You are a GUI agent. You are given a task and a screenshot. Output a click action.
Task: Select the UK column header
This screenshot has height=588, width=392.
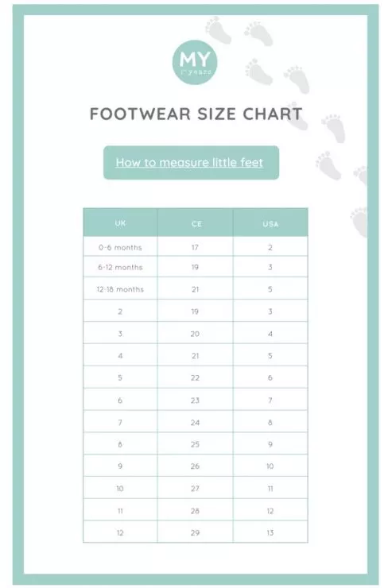coord(120,223)
